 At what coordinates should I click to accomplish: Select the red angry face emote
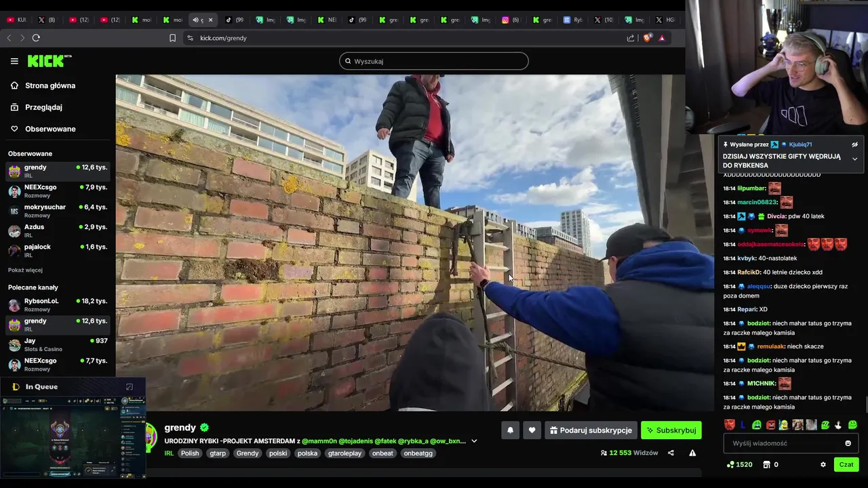coord(770,425)
